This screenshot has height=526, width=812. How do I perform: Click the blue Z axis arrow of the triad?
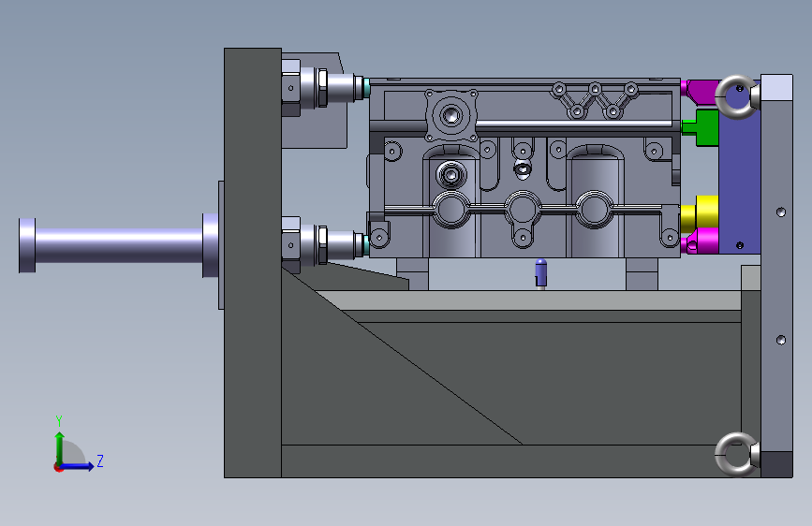77,466
